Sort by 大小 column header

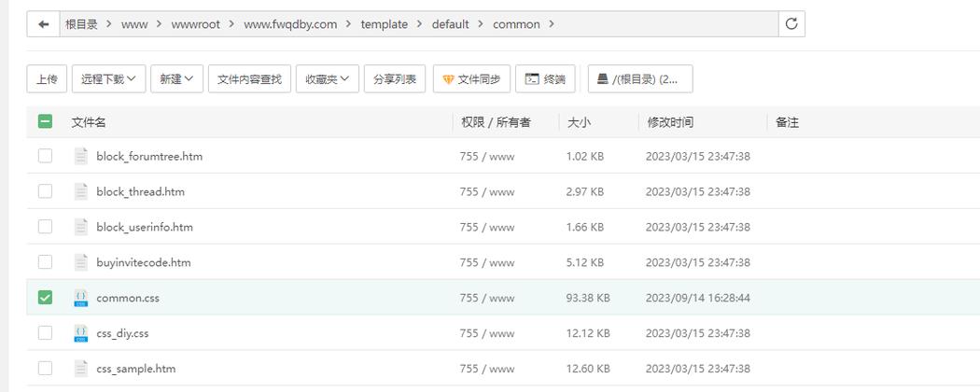[578, 122]
